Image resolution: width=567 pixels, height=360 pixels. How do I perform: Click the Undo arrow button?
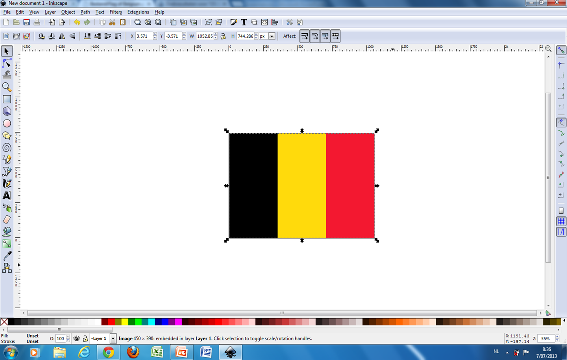point(77,22)
